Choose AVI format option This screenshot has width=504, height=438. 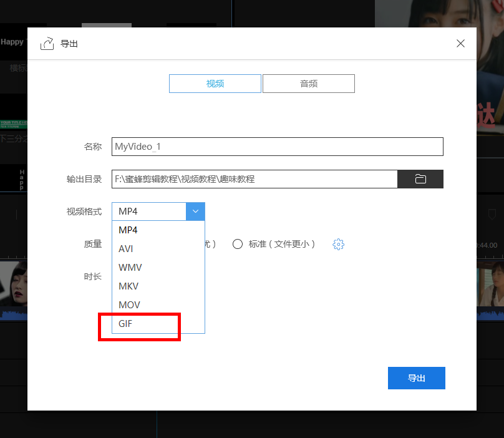pos(158,249)
